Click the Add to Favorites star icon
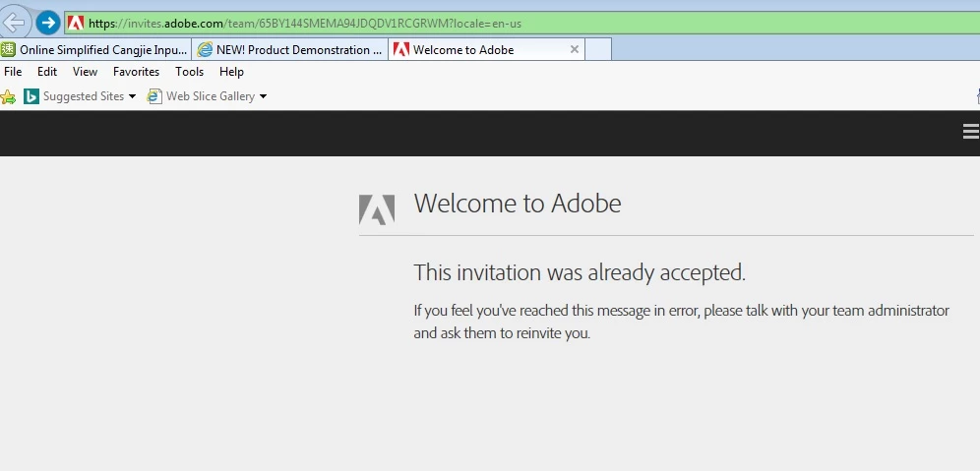This screenshot has height=471, width=980. click(x=8, y=96)
